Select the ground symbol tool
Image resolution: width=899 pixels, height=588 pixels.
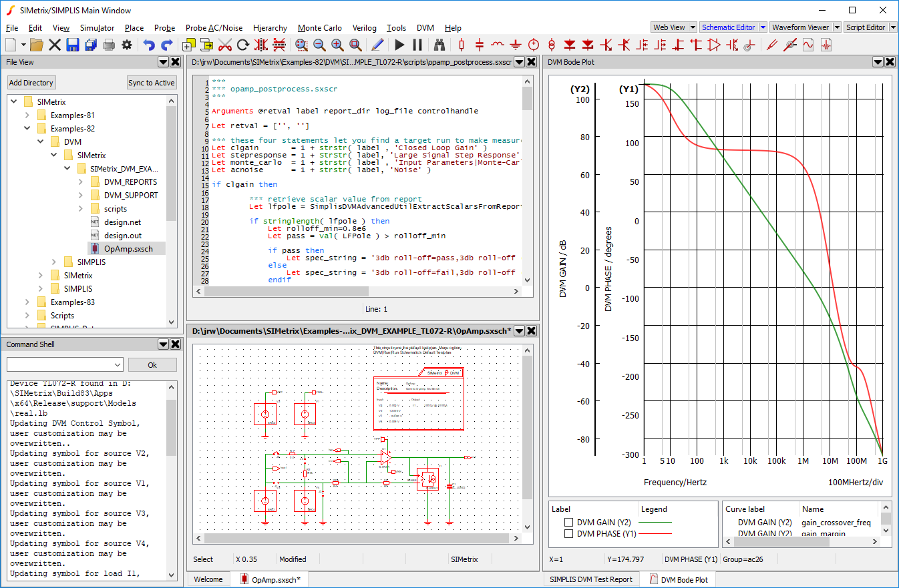click(x=516, y=45)
